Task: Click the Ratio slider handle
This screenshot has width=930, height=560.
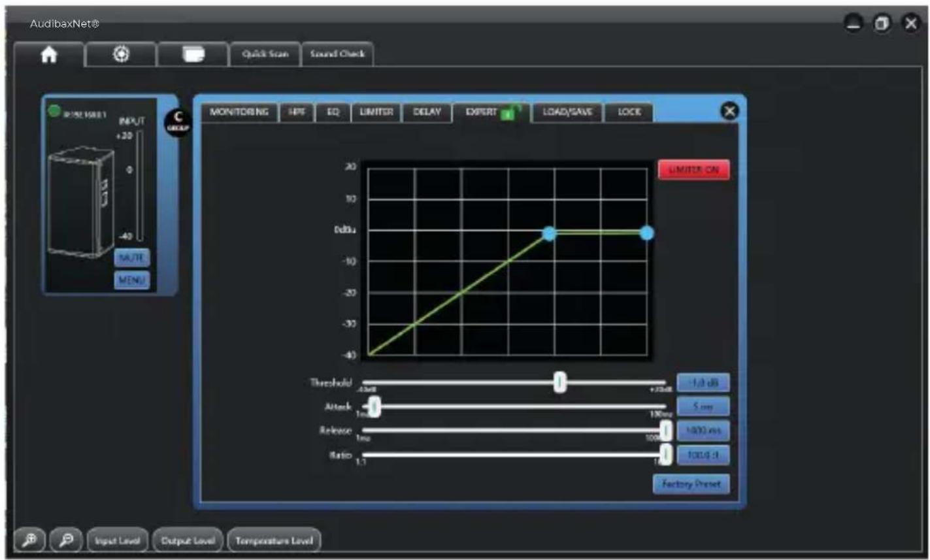Action: click(x=666, y=454)
